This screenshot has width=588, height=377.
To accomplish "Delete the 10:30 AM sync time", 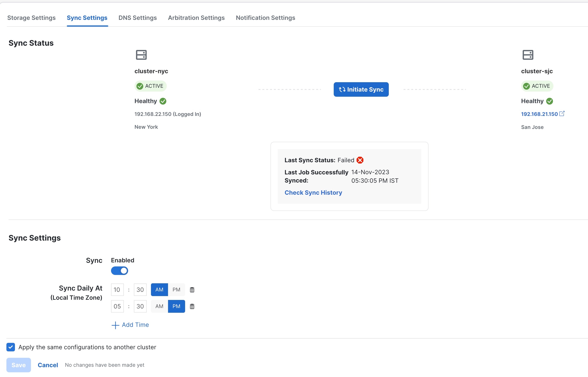I will (192, 290).
